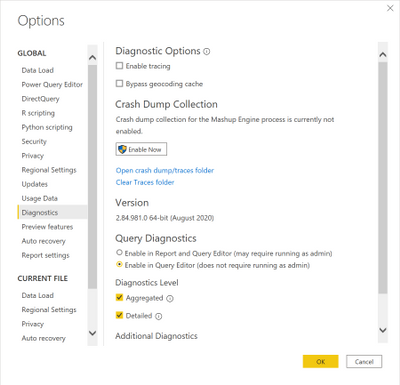This screenshot has height=385, width=400.
Task: Click sidebar scrollbar up arrow
Action: point(92,58)
